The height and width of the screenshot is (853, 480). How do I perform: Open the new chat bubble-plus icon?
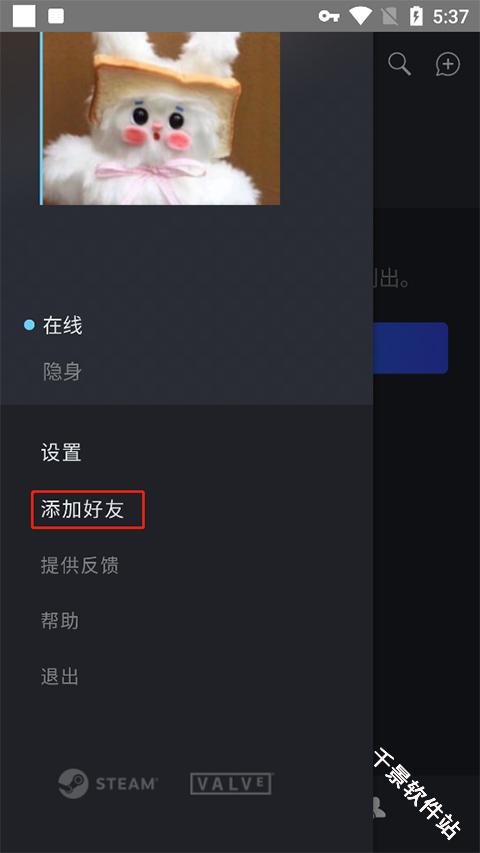point(448,64)
